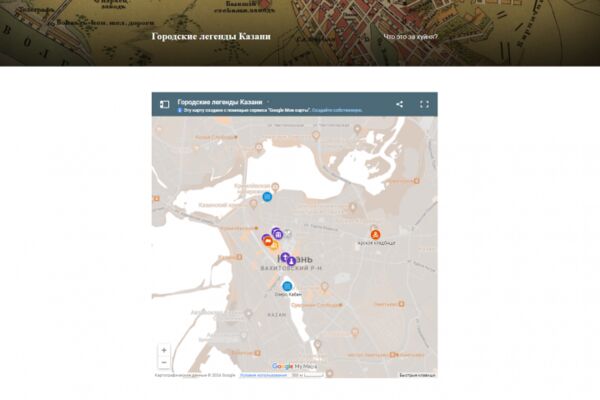Select the yellow marker below the car marker
Screen dimensions: 600x400
coord(274,246)
